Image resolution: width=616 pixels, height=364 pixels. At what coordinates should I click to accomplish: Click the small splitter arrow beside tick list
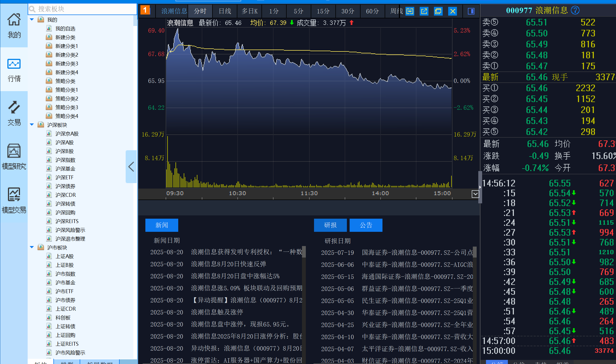coord(480,187)
